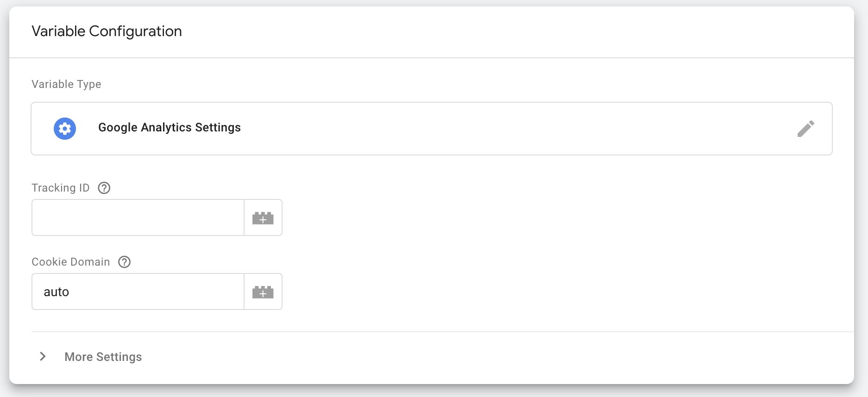Image resolution: width=868 pixels, height=397 pixels.
Task: Click the More Settings label text
Action: point(103,357)
